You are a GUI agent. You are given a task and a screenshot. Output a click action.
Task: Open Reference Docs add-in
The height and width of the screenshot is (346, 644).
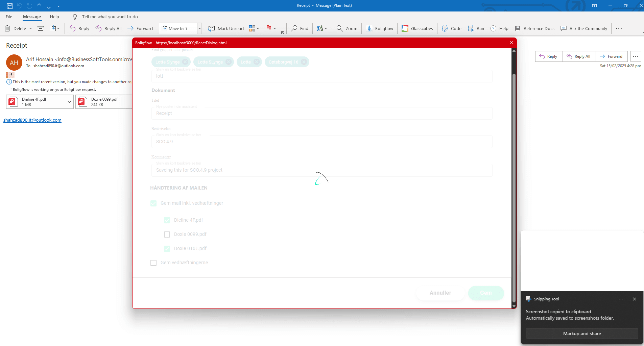tap(534, 28)
